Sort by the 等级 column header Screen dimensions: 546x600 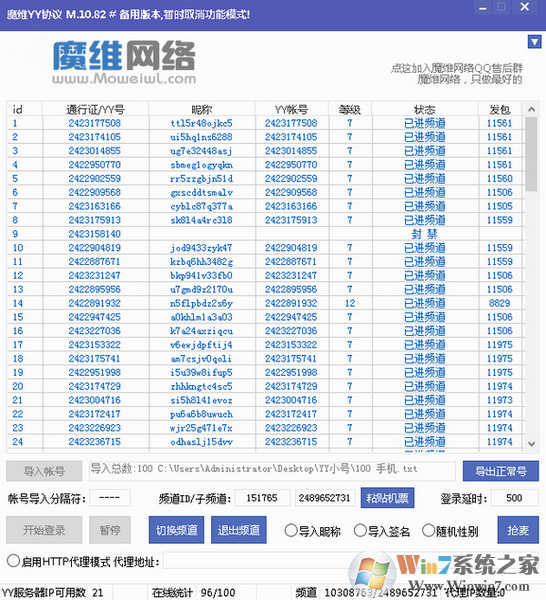pos(350,109)
